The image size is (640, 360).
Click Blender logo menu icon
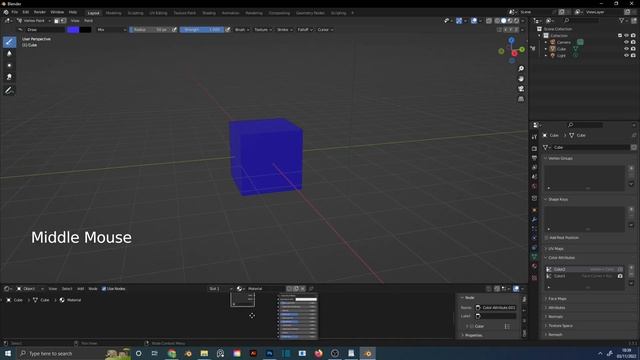click(6, 12)
